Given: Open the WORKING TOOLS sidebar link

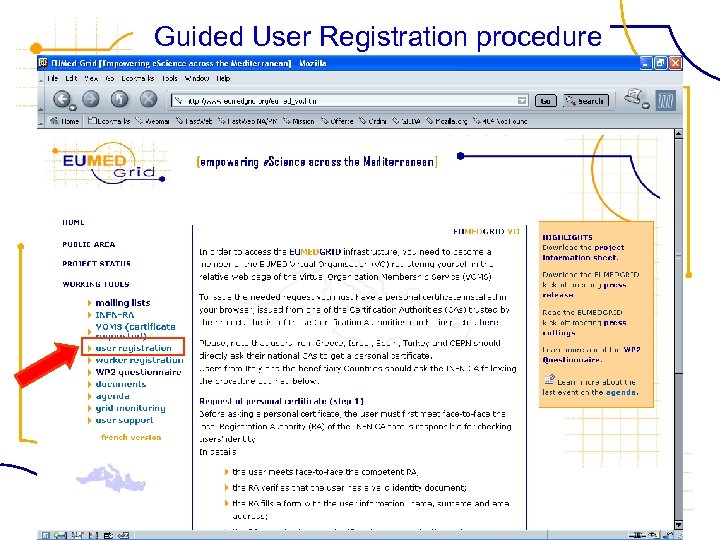Looking at the screenshot, I should 96,284.
